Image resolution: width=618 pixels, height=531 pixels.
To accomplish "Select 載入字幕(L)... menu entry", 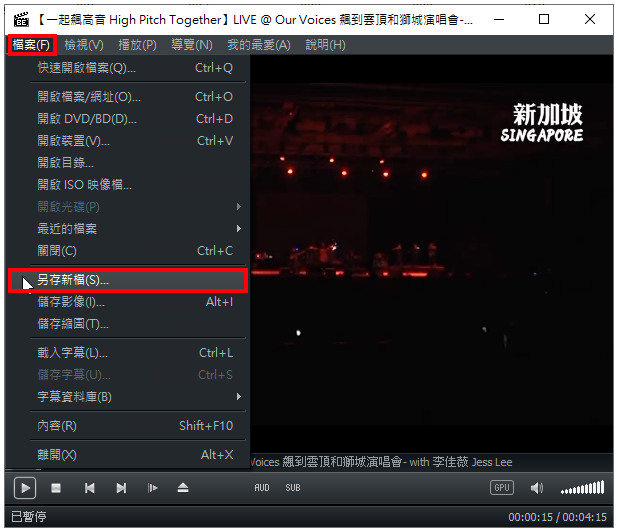I will [129, 353].
